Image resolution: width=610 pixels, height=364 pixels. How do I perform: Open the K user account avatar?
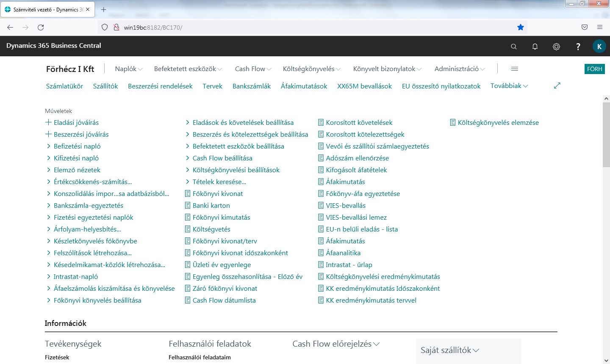click(599, 47)
